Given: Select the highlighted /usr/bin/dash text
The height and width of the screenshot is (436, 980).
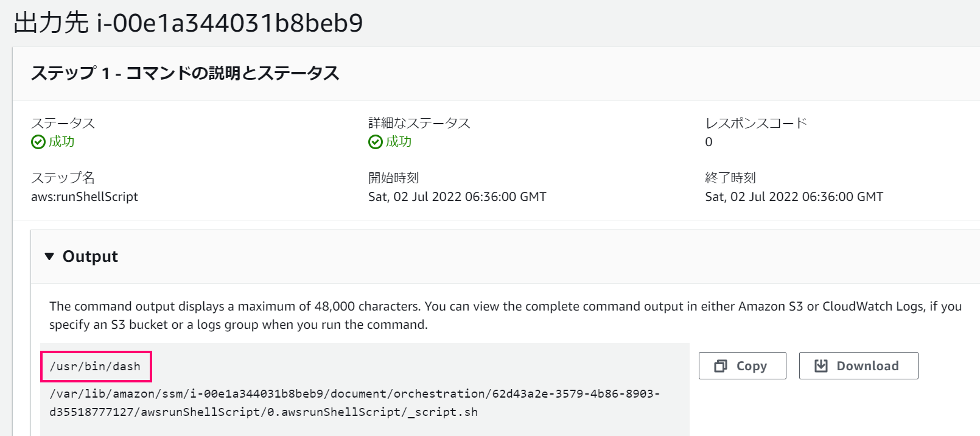Looking at the screenshot, I should pos(96,366).
